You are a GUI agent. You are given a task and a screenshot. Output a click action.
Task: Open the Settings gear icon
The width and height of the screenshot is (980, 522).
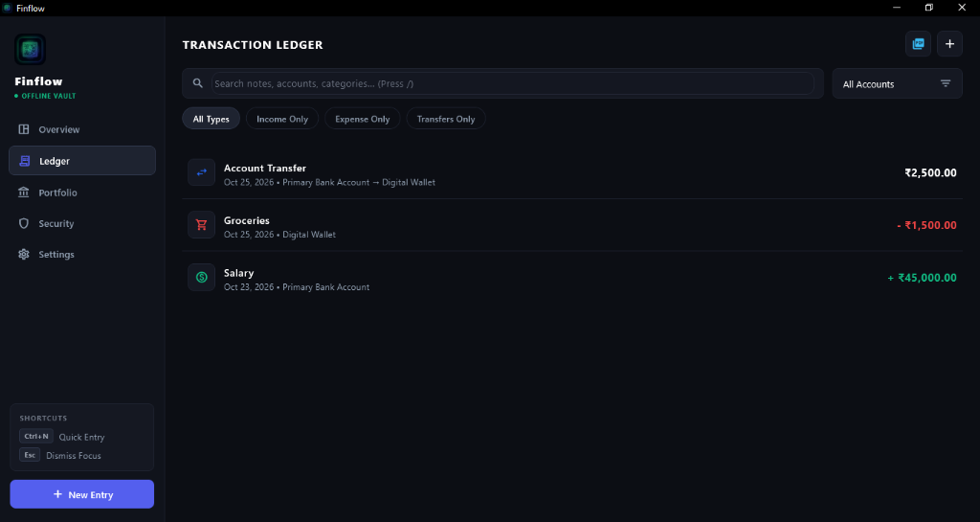(24, 255)
